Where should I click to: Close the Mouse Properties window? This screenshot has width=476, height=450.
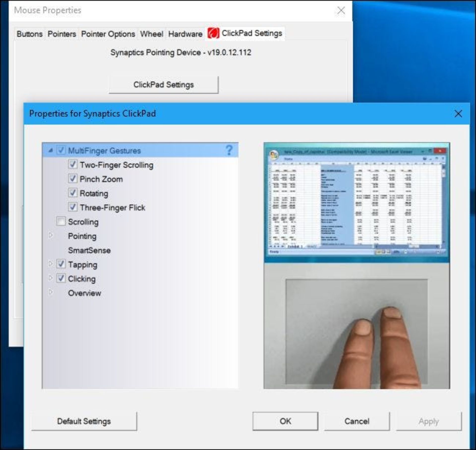point(341,10)
